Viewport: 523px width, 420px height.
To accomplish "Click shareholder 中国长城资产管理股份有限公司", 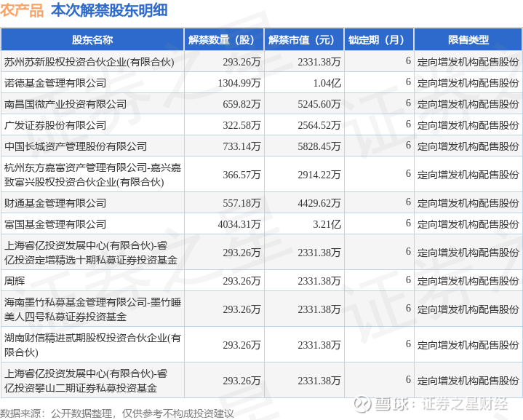I will point(76,146).
